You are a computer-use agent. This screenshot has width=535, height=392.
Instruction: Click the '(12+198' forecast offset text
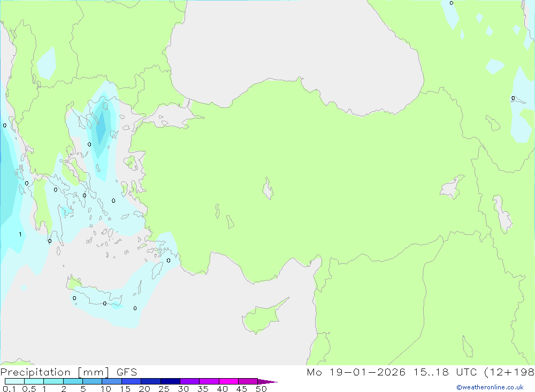(x=509, y=372)
